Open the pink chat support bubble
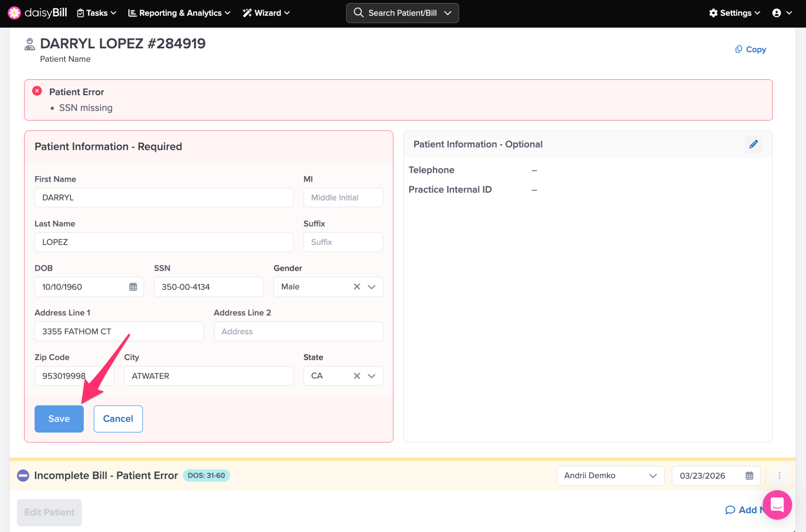 click(777, 505)
